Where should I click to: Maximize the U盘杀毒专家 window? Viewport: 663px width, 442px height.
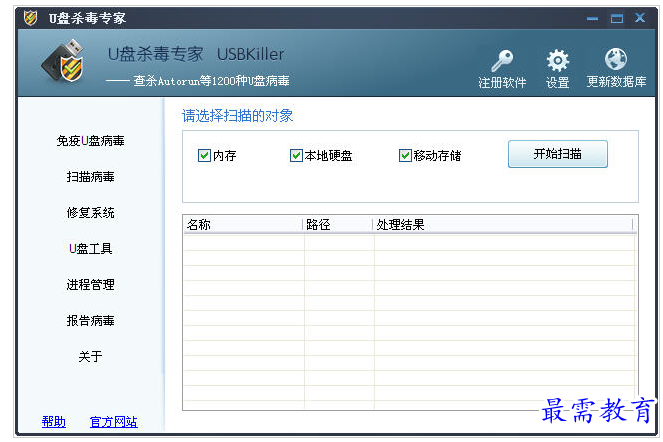point(616,19)
